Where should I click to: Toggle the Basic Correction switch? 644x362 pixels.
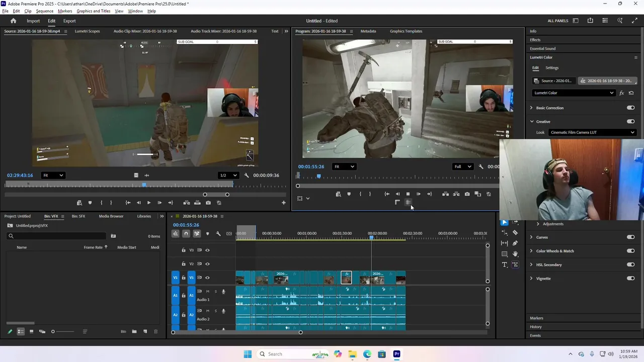coord(630,108)
